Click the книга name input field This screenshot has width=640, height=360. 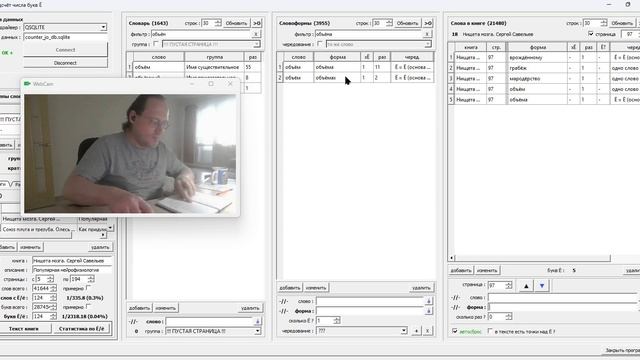72,260
